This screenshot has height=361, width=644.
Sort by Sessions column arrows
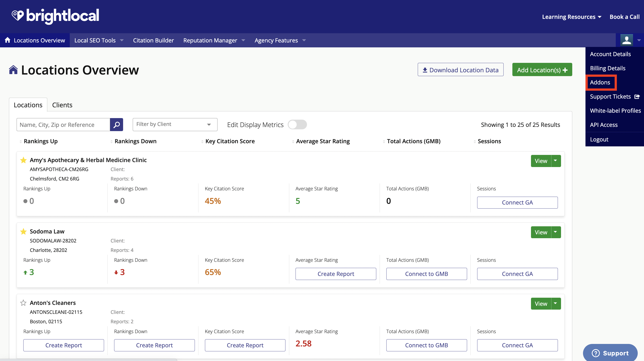click(x=474, y=142)
